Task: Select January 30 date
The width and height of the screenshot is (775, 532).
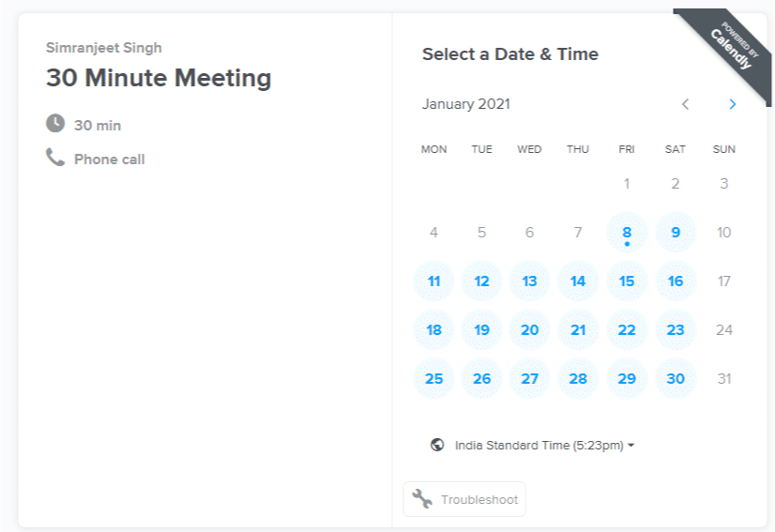Action: 676,379
